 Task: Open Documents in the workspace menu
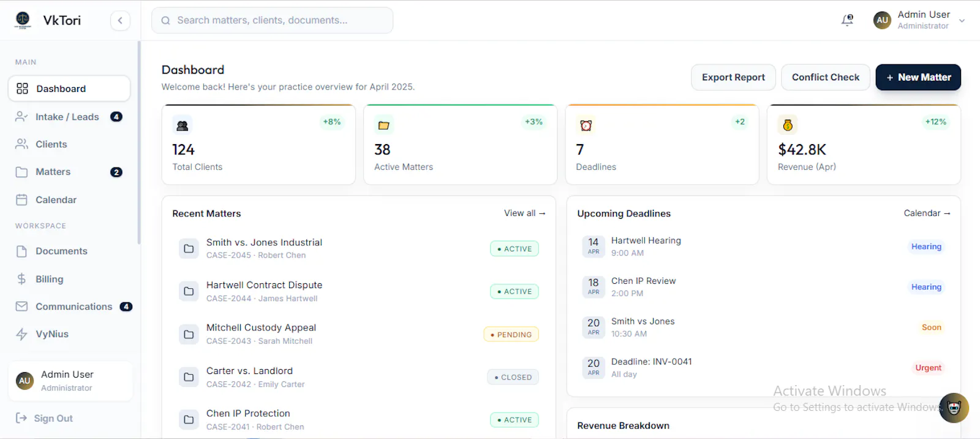coord(69,251)
